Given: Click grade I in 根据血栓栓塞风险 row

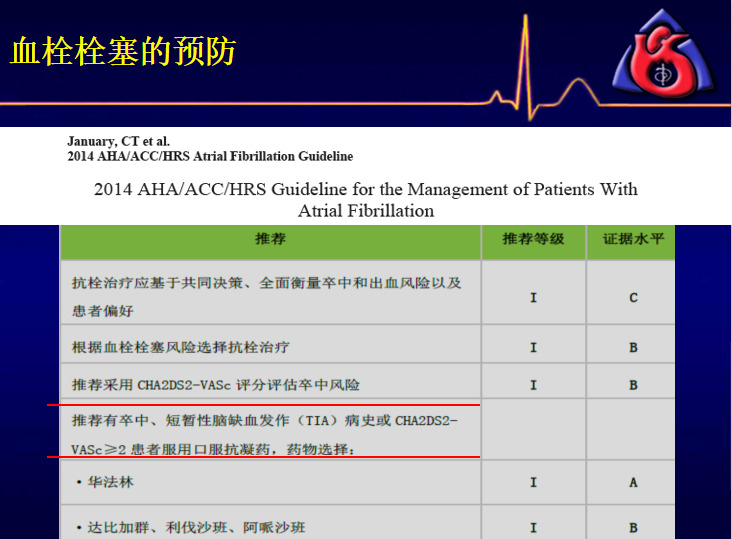Looking at the screenshot, I should tap(533, 347).
